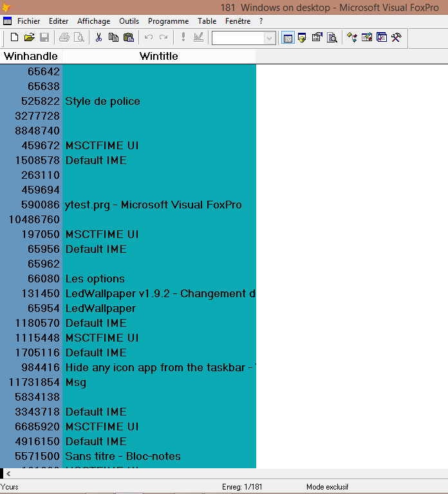Screen dimensions: 448x494
Task: Click the Paste clipboard icon
Action: (x=129, y=37)
